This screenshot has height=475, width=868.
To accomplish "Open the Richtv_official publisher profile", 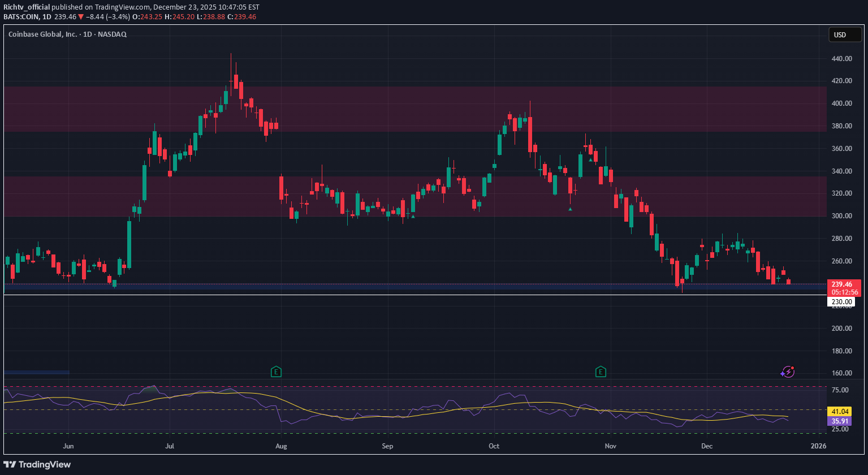I will click(27, 7).
